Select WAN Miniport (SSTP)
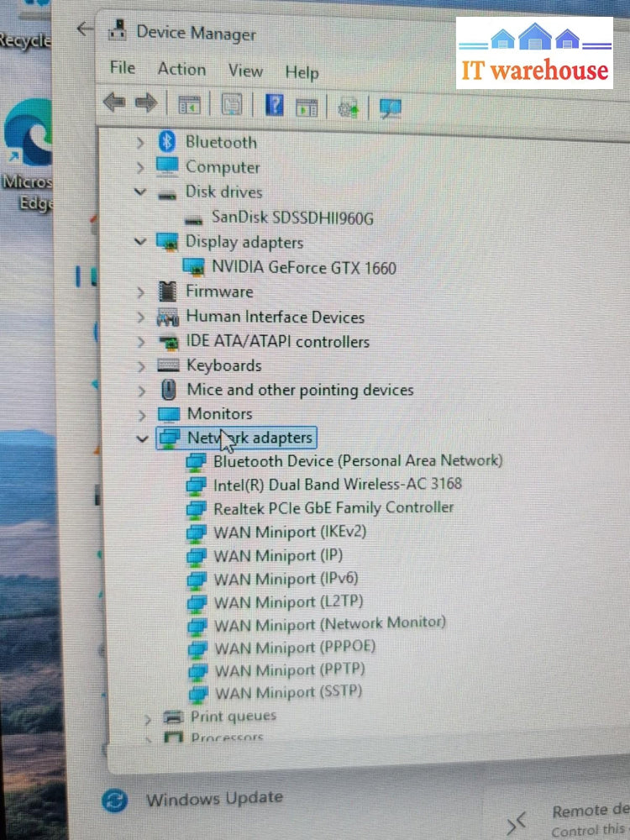 pyautogui.click(x=288, y=693)
